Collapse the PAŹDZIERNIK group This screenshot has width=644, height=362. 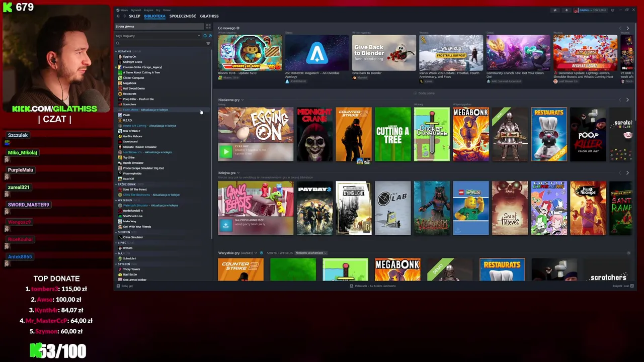coord(116,184)
